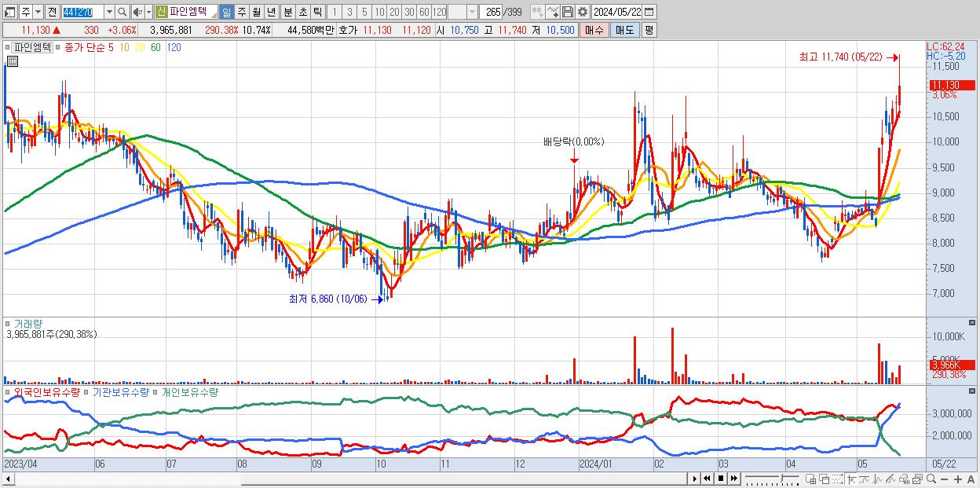Click the green 신 badge icon
Image resolution: width=980 pixels, height=488 pixels.
tap(161, 12)
